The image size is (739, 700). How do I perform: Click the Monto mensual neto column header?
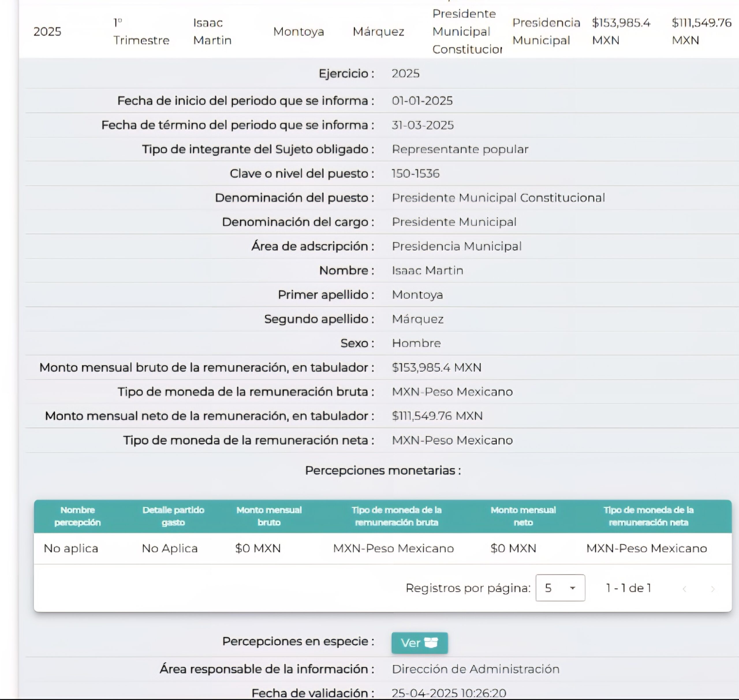point(523,516)
